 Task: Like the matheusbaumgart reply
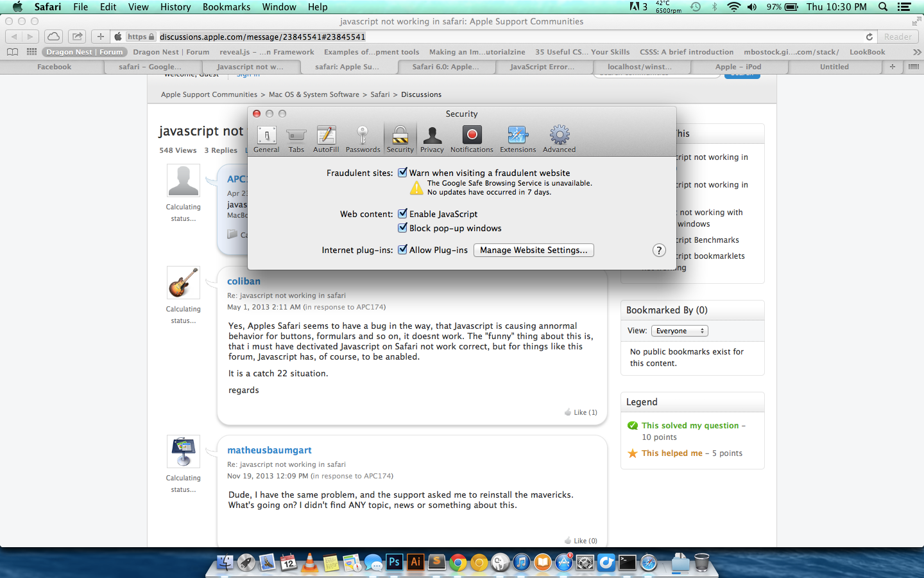[581, 541]
